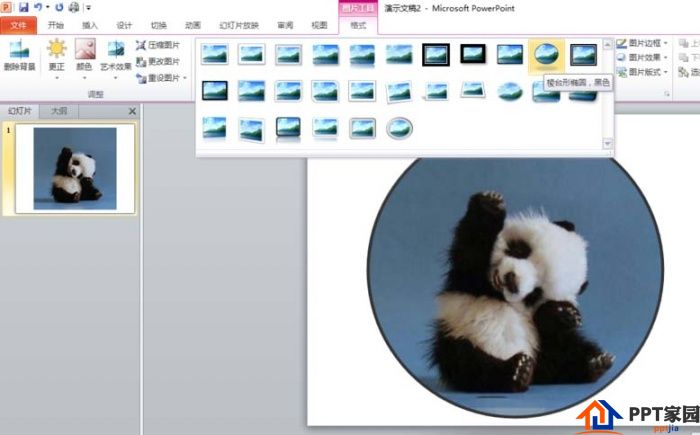Click the 删除背景 Remove Background button
Screen dimensions: 700x435
19,55
